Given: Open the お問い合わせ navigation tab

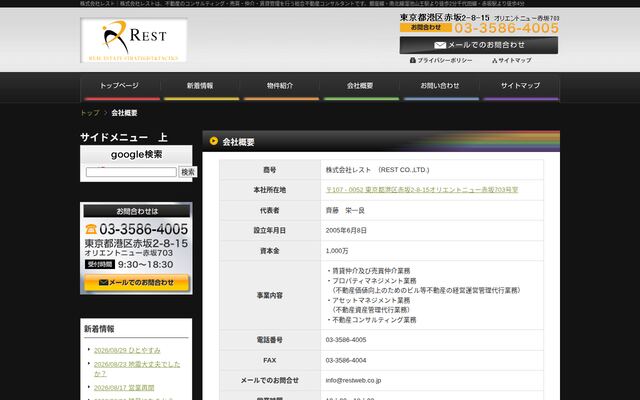Looking at the screenshot, I should click(440, 87).
